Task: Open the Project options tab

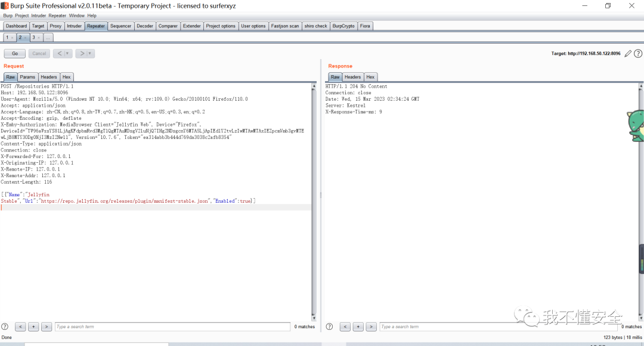Action: tap(221, 26)
